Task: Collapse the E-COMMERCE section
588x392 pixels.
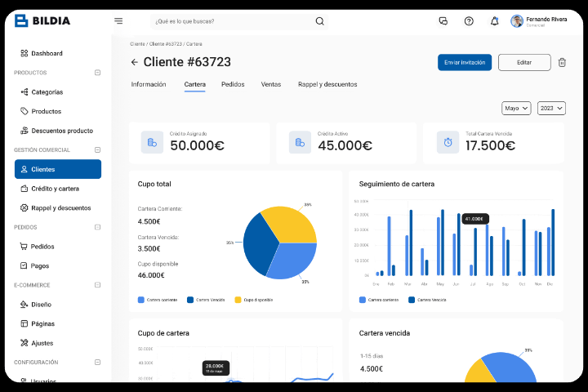Action: coord(97,285)
